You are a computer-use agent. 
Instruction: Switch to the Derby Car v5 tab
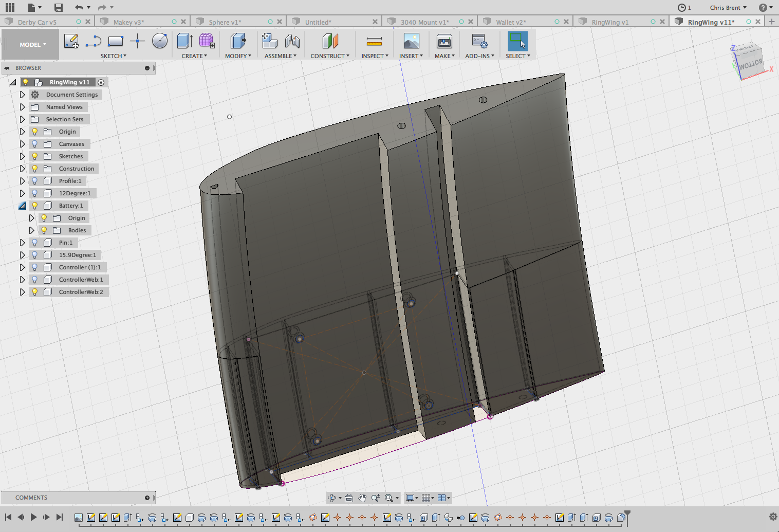pyautogui.click(x=37, y=22)
